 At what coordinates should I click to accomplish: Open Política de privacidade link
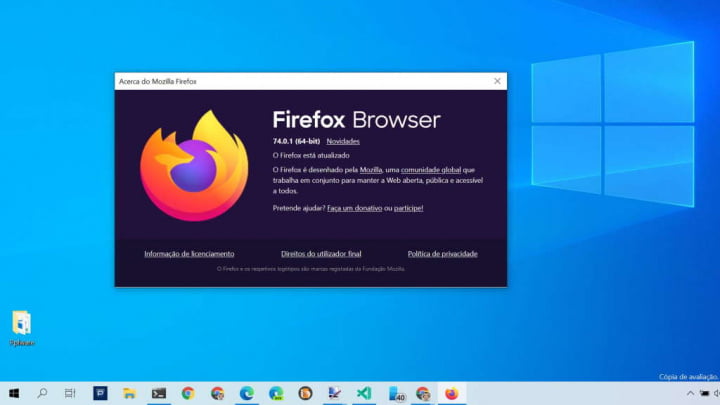click(x=443, y=253)
